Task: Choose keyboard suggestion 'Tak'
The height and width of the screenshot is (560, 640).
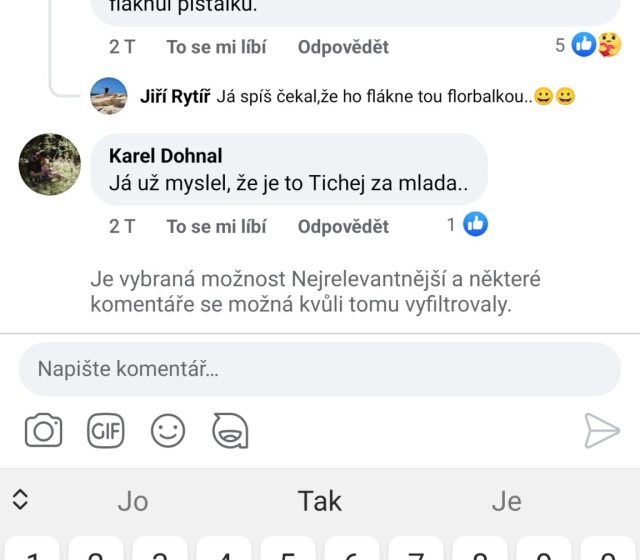Action: 320,501
